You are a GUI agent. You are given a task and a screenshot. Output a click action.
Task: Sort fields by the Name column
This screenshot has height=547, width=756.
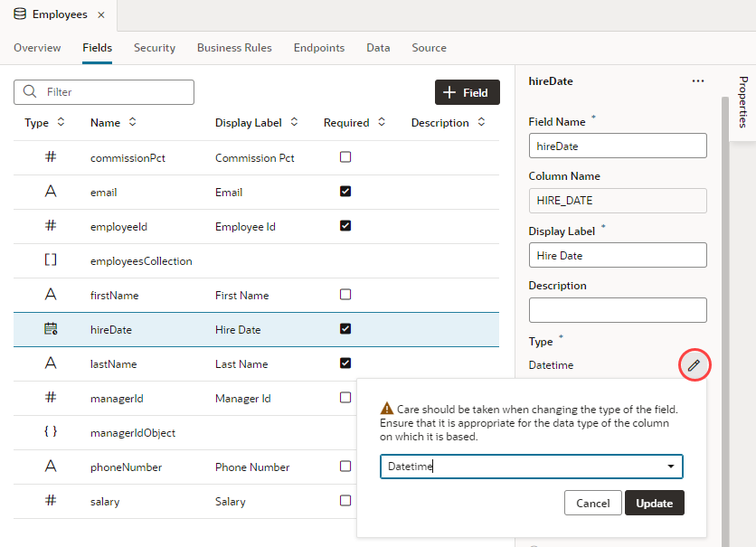click(132, 122)
